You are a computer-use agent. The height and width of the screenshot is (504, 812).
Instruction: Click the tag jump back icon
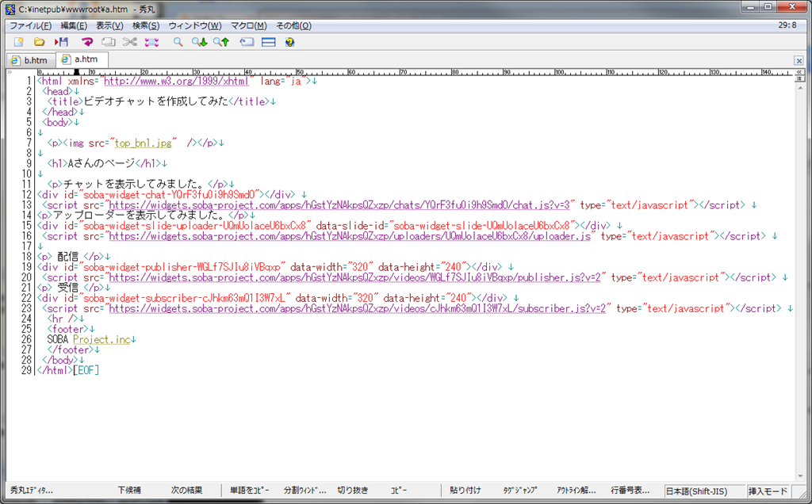(x=247, y=42)
